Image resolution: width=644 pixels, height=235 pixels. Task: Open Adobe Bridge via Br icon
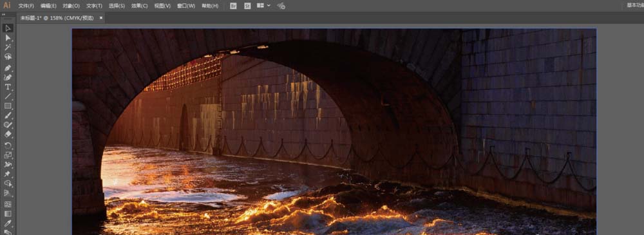[233, 6]
